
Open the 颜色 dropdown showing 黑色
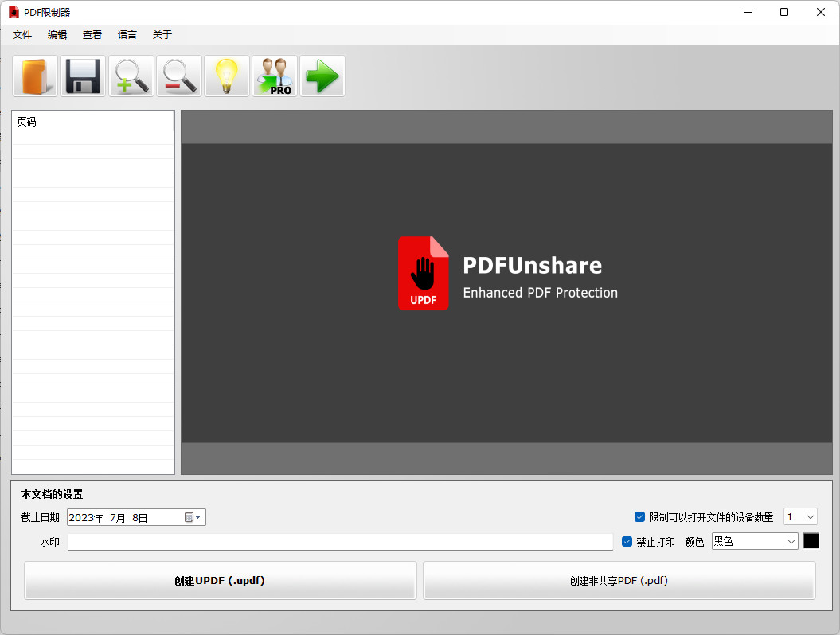pyautogui.click(x=755, y=541)
